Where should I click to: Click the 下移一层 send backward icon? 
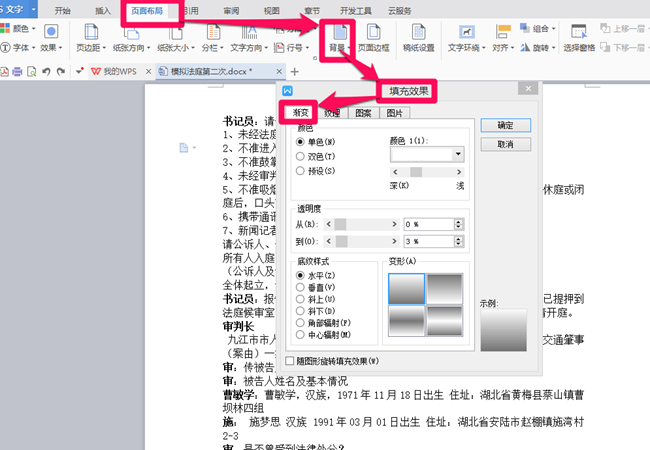(x=606, y=47)
